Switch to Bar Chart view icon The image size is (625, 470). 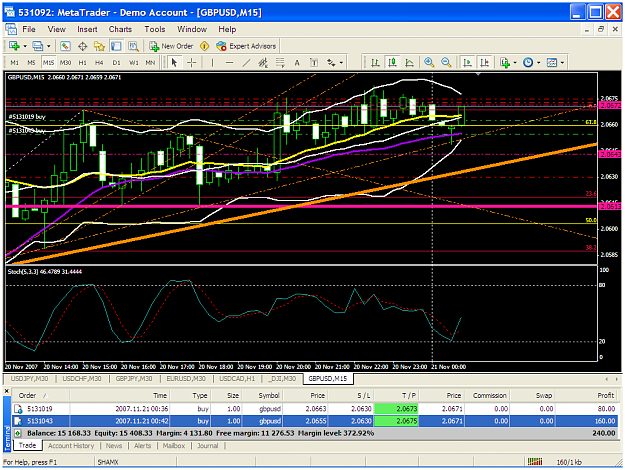click(375, 63)
